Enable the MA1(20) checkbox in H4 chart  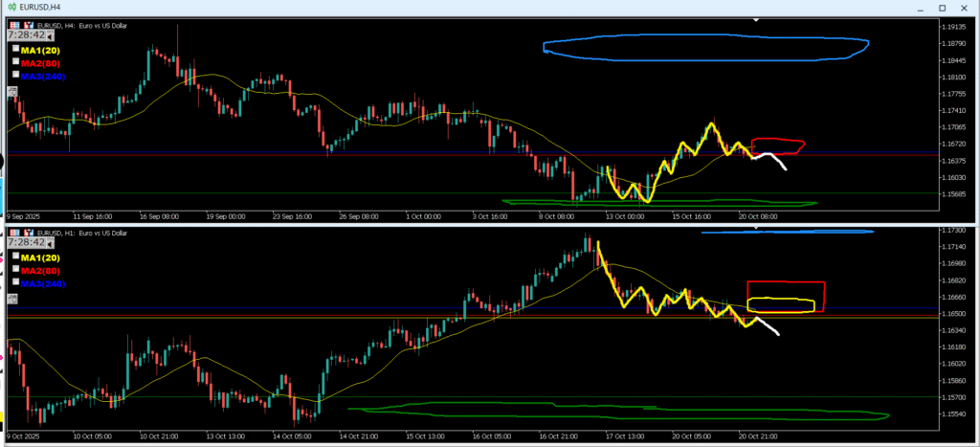[15, 47]
